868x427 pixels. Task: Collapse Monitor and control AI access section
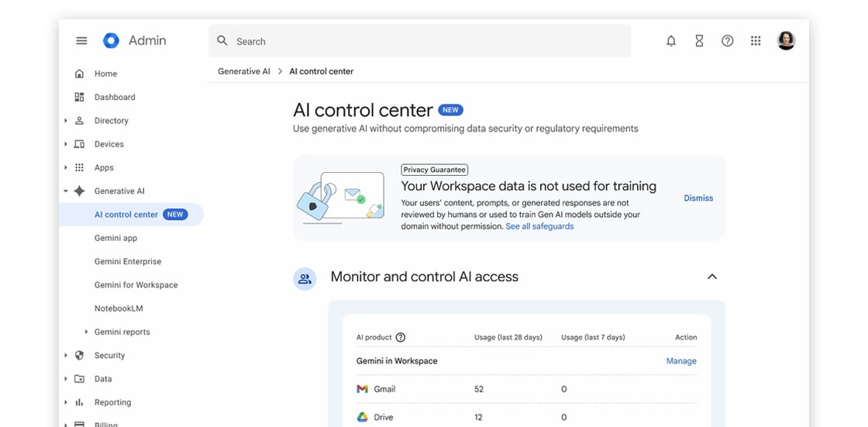[x=712, y=277]
